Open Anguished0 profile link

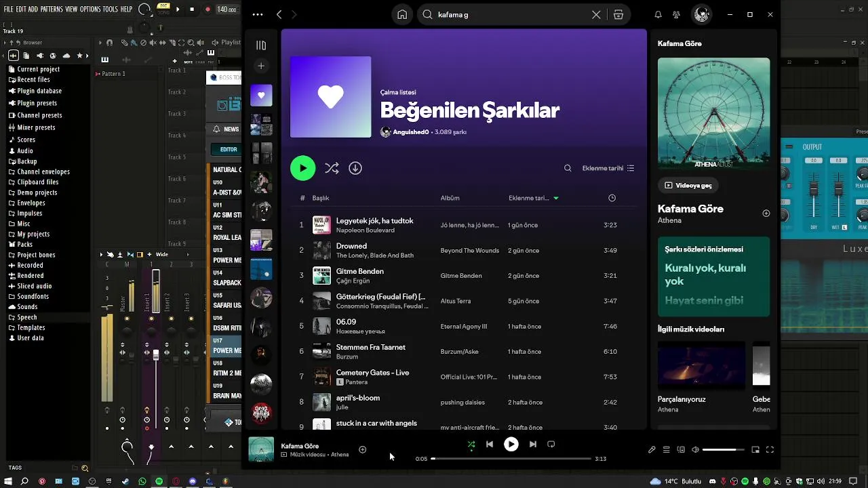tap(411, 132)
